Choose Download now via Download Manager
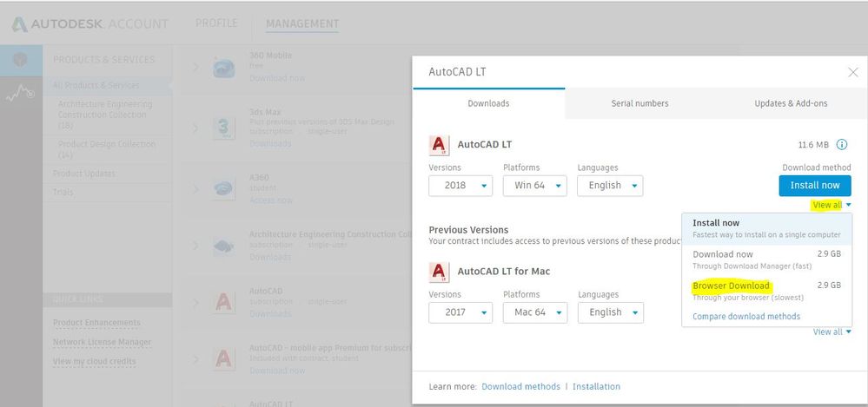 coord(766,259)
